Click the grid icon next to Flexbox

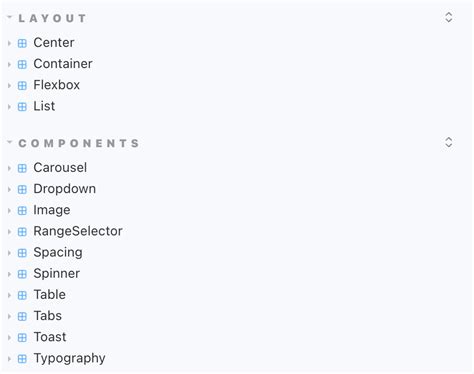[22, 86]
